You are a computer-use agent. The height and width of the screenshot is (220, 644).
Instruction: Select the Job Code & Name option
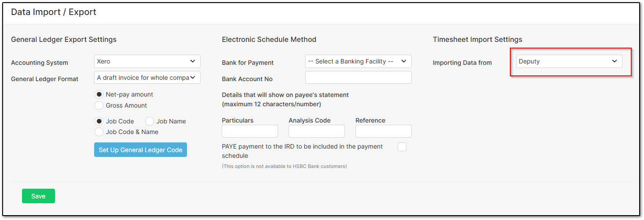[99, 132]
